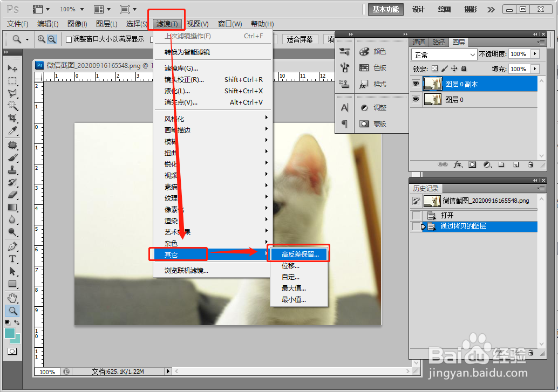
Task: Open the Styles panel icon
Action: pos(364,84)
